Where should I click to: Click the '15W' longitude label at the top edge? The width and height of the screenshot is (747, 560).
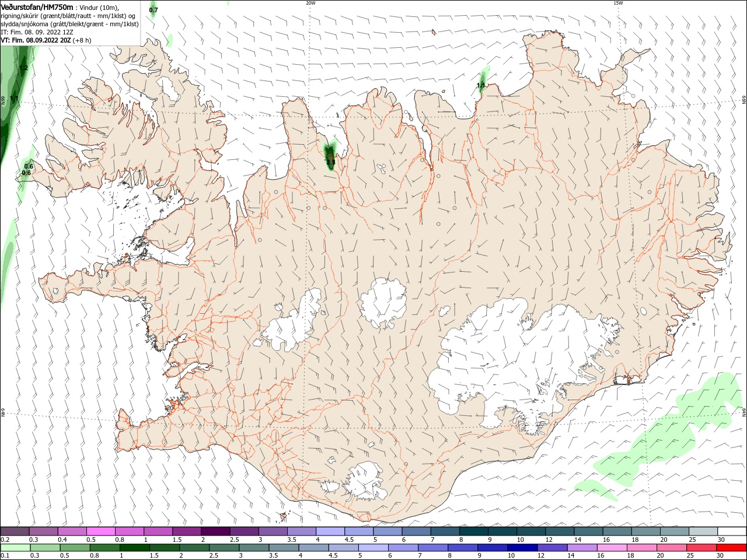[617, 3]
